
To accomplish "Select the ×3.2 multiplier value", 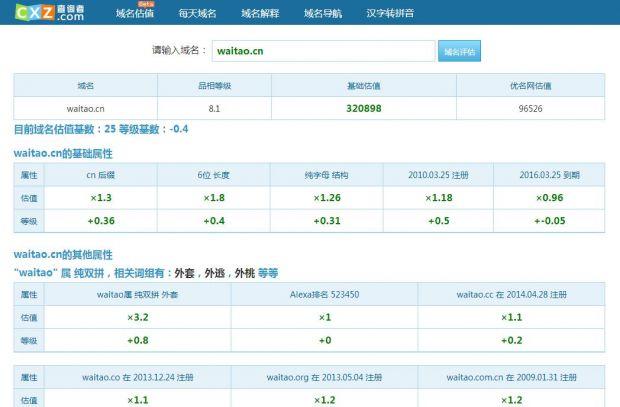I will coord(138,317).
